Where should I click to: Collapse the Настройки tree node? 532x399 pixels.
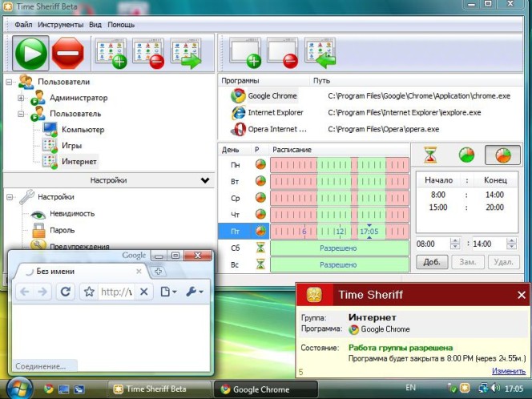point(10,197)
